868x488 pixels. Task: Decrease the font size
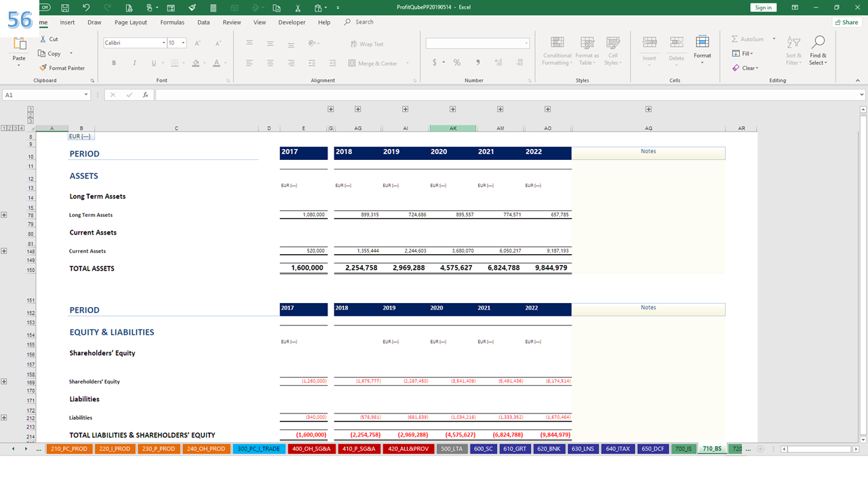point(216,43)
